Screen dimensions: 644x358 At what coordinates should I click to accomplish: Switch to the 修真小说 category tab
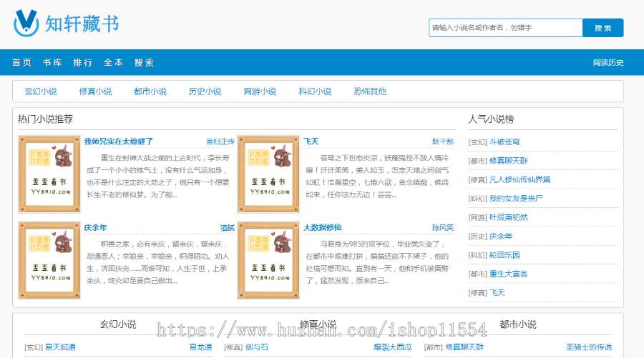pyautogui.click(x=95, y=91)
